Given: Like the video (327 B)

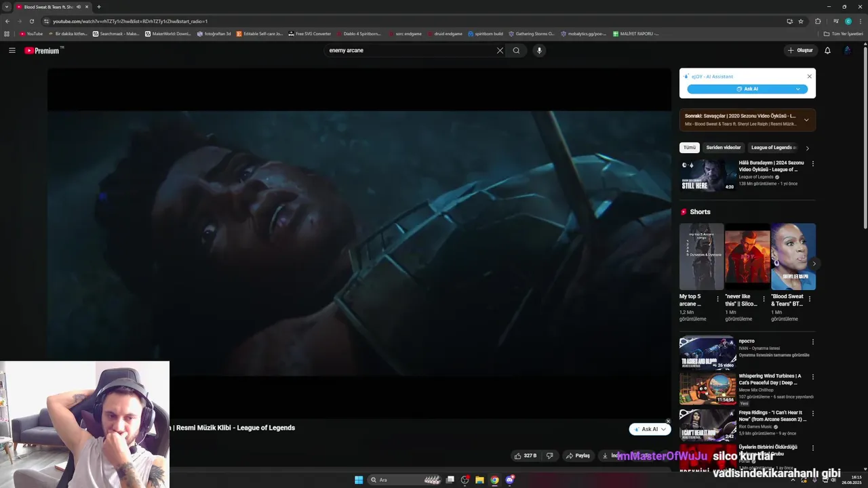Looking at the screenshot, I should pos(526,455).
